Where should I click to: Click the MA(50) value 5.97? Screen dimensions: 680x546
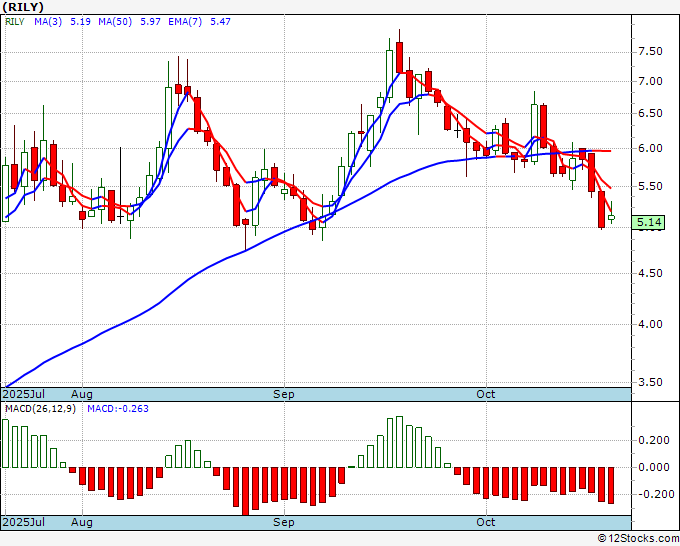tap(150, 22)
